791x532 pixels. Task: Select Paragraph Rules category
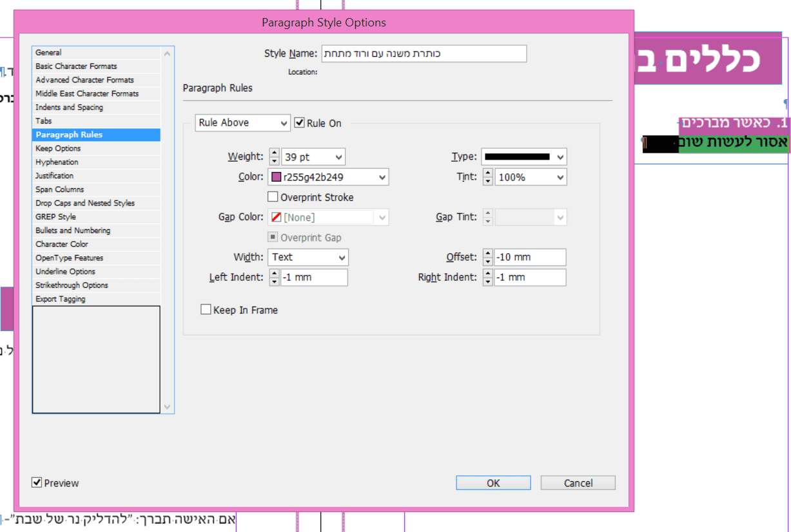pos(97,135)
